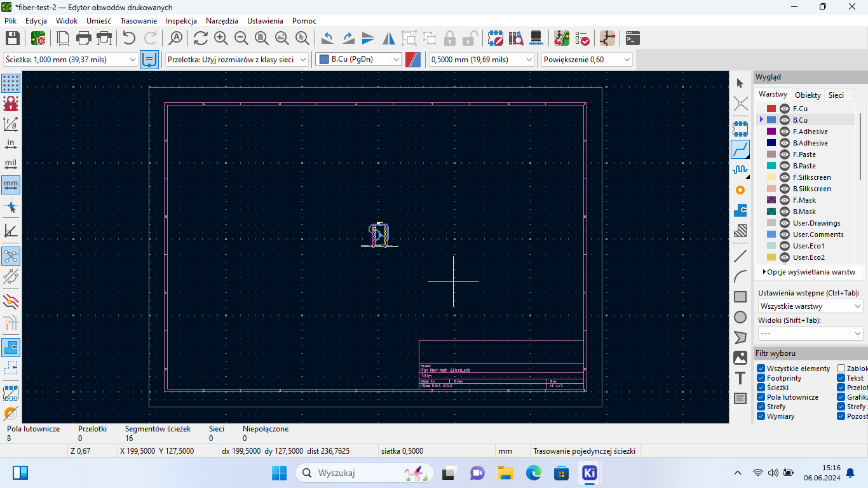868x488 pixels.
Task: Save the board with the floppy icon
Action: tap(12, 38)
